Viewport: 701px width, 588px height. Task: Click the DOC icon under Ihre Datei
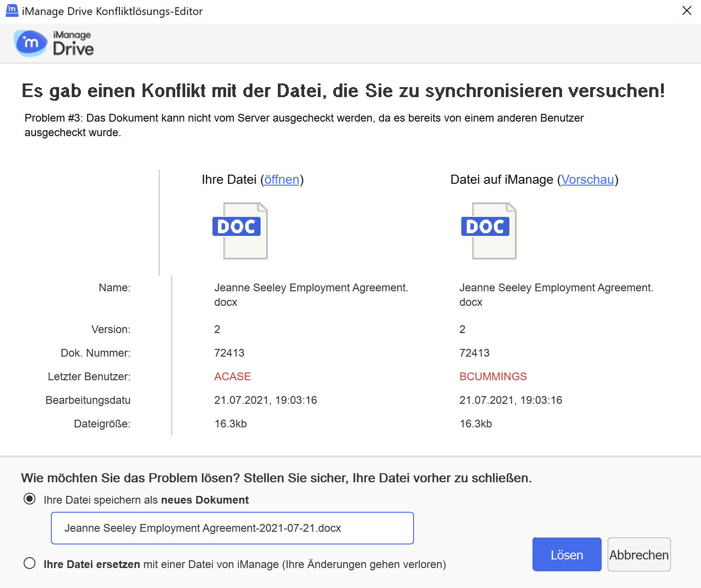[240, 231]
